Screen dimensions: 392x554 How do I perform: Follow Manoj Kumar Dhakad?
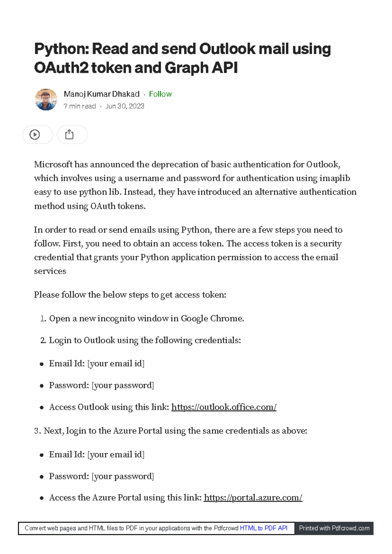(x=160, y=94)
